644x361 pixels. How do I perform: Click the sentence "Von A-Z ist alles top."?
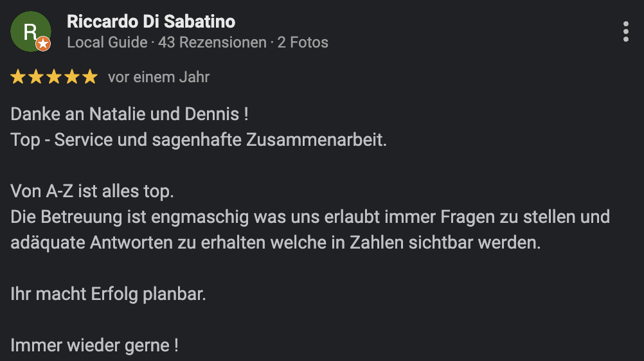click(x=93, y=191)
